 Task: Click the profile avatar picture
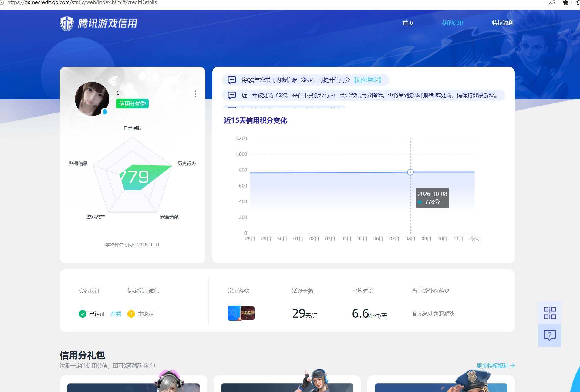[92, 99]
